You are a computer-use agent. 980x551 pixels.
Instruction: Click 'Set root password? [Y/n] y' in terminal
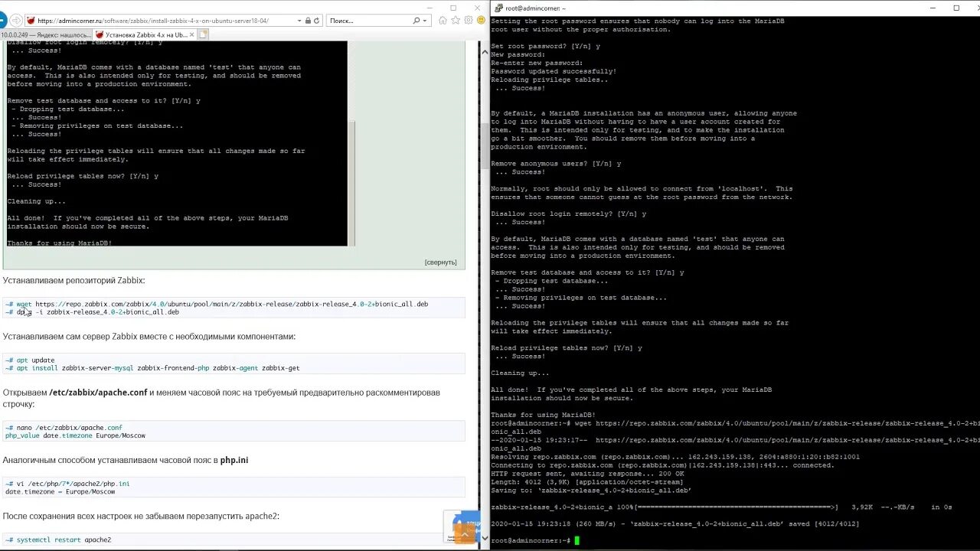(545, 46)
